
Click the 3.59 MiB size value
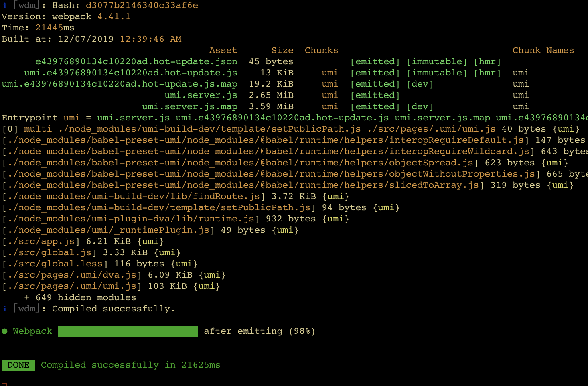pyautogui.click(x=271, y=107)
